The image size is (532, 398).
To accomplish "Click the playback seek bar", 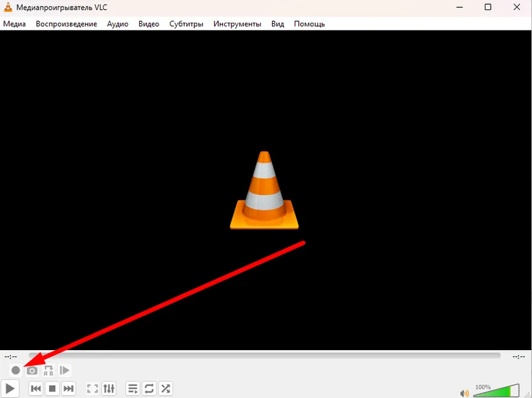I will 265,356.
